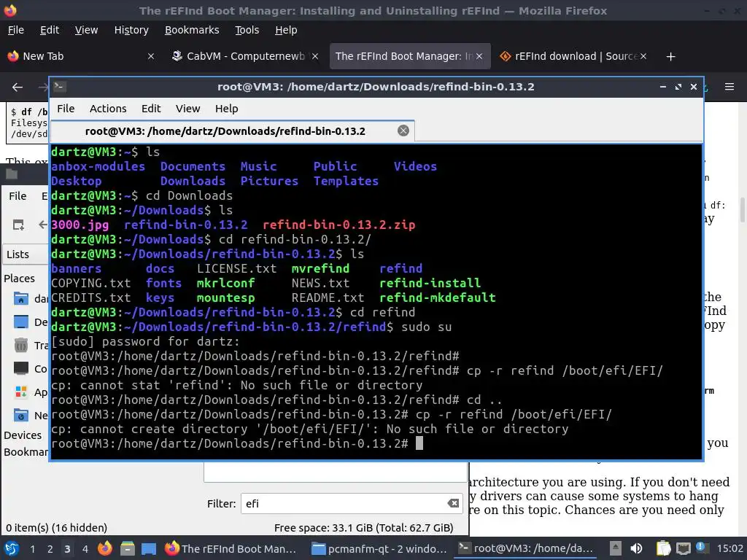The image size is (747, 560).
Task: Switch to rEFInd download SourceForge tab
Action: (x=573, y=56)
